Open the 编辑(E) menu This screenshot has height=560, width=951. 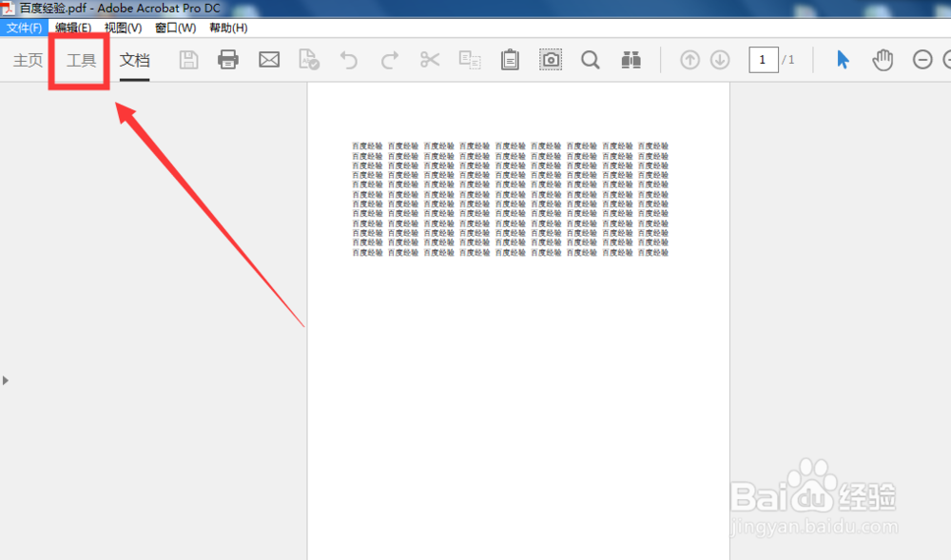73,28
